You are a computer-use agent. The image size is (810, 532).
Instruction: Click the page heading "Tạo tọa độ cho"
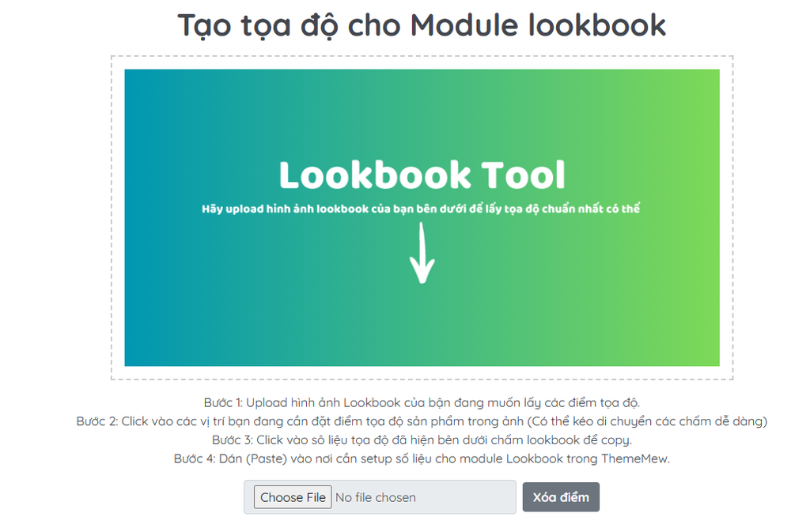(x=290, y=25)
